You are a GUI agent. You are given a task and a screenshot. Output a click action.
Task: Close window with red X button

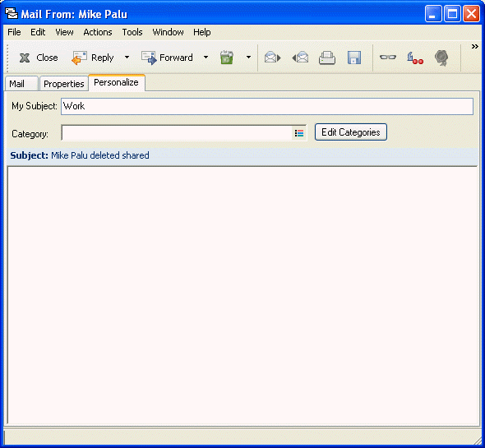click(x=471, y=14)
